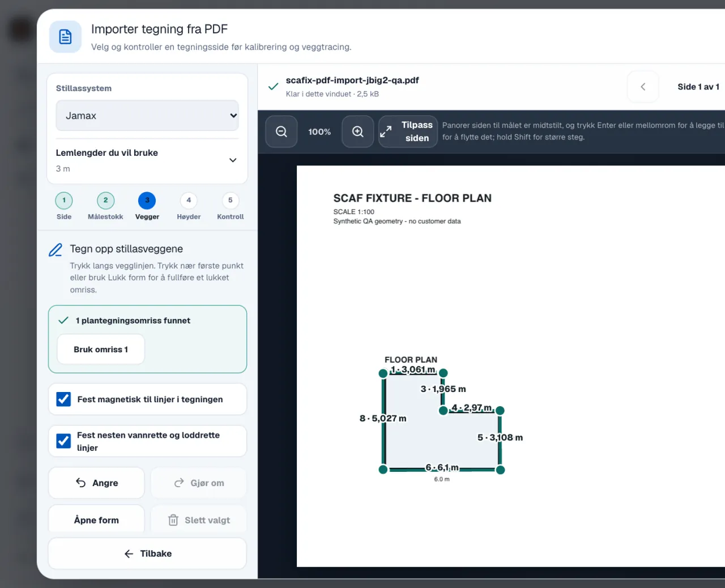Select the bottom-left corner vertex of outline

[383, 470]
